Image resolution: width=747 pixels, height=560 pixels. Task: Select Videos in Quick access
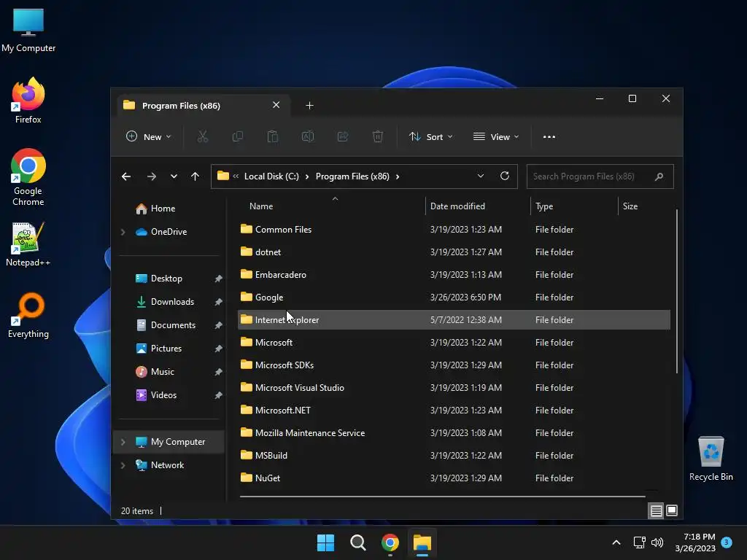(x=156, y=395)
